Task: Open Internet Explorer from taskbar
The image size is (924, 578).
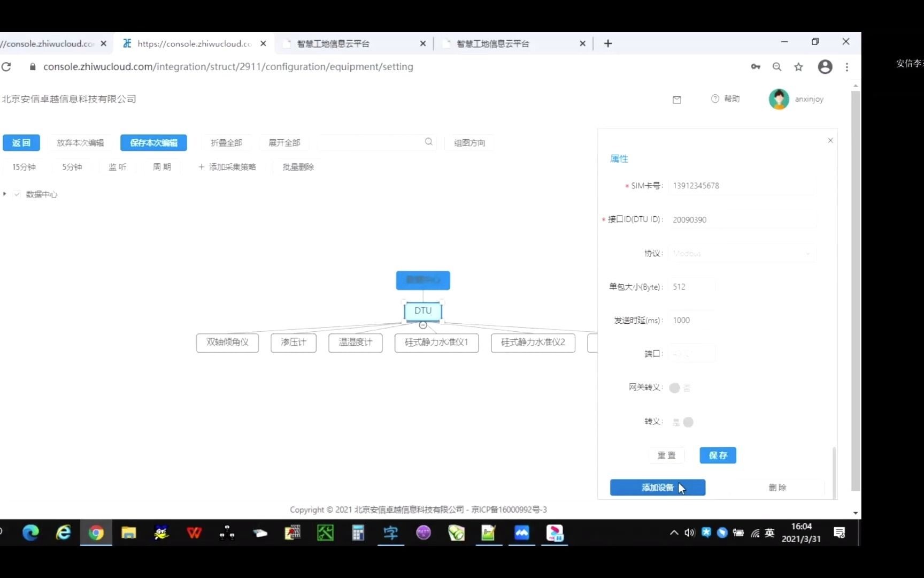Action: pos(63,533)
